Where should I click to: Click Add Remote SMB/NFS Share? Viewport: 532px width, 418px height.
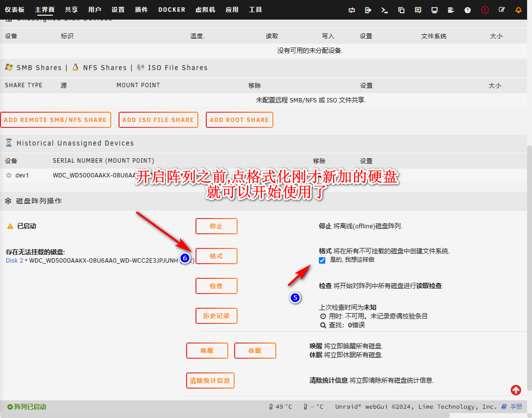[x=55, y=120]
